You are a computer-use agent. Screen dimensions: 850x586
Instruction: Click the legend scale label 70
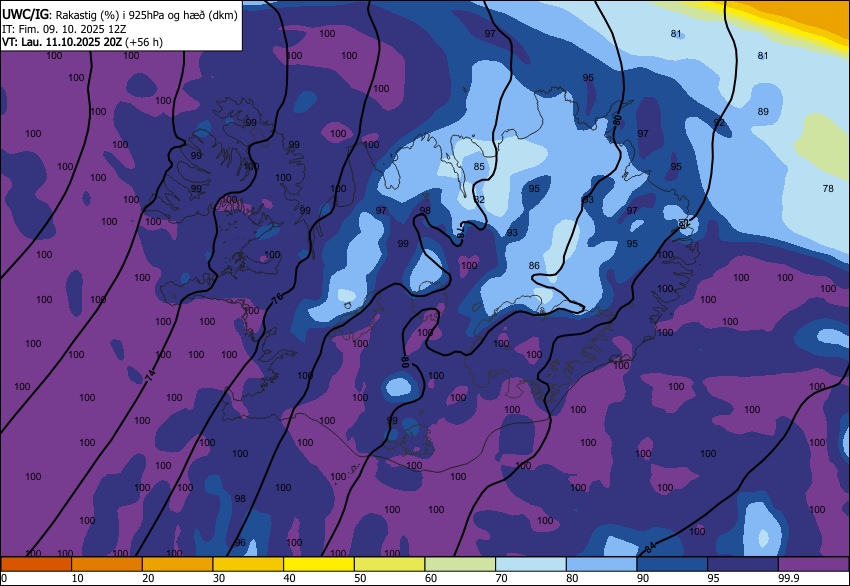point(502,578)
